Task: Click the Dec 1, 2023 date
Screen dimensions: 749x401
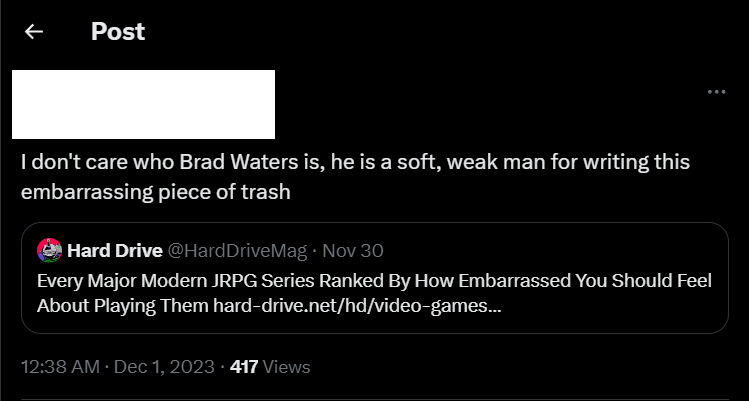Action: [x=163, y=367]
